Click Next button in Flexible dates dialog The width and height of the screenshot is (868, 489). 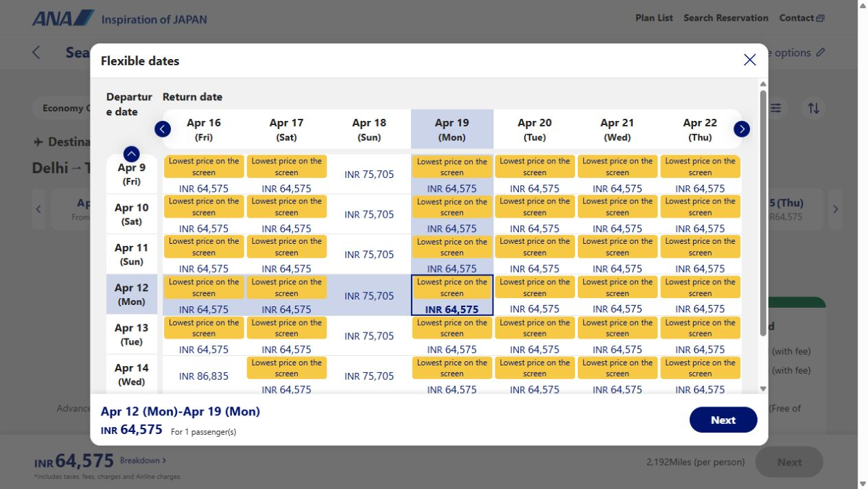click(723, 420)
